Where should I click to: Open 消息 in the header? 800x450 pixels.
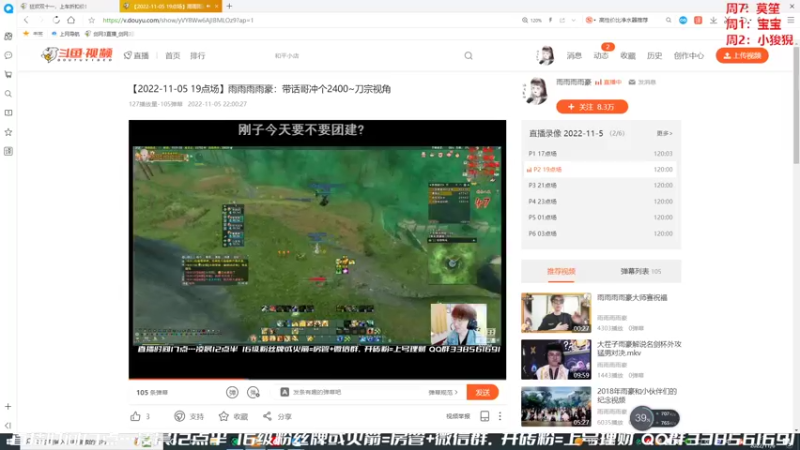tap(574, 56)
